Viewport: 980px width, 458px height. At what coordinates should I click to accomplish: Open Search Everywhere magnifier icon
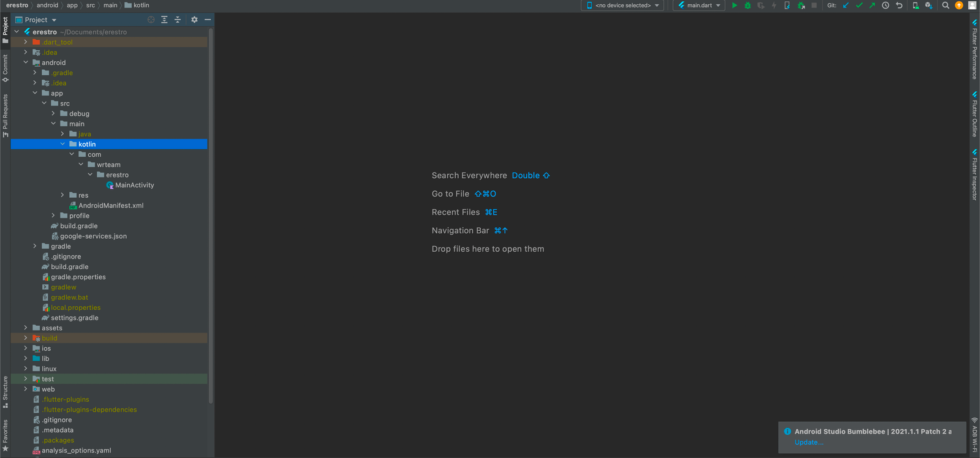(x=946, y=6)
